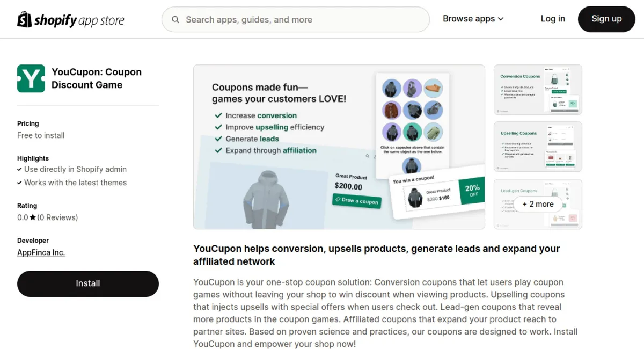This screenshot has width=644, height=349.
Task: Click the Browse apps chevron arrow
Action: coord(501,19)
